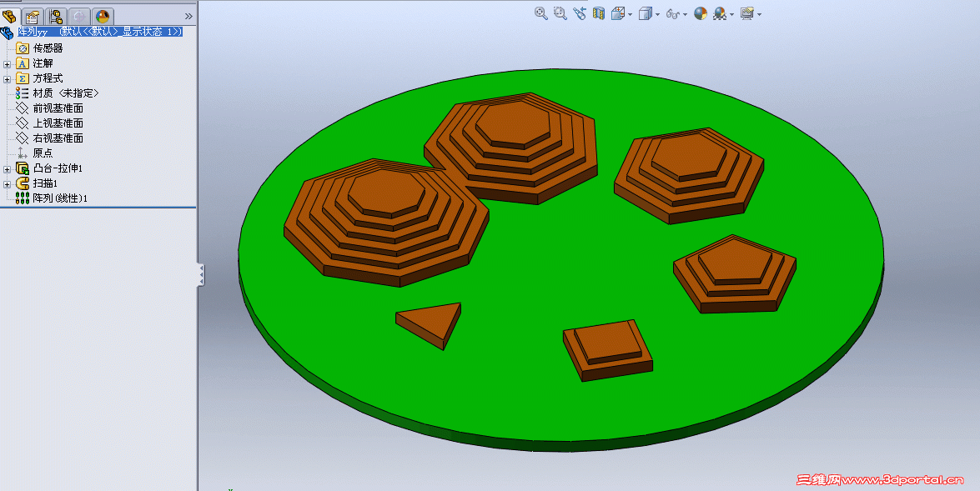Click the Zoom to Area icon
The height and width of the screenshot is (491, 980).
[x=560, y=13]
